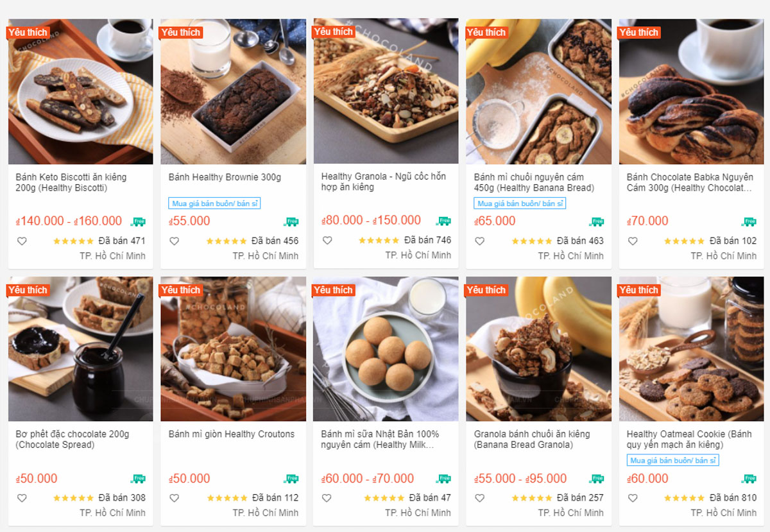Click heart for Healthy Oatmeal Cookie
The height and width of the screenshot is (532, 770).
tap(633, 498)
